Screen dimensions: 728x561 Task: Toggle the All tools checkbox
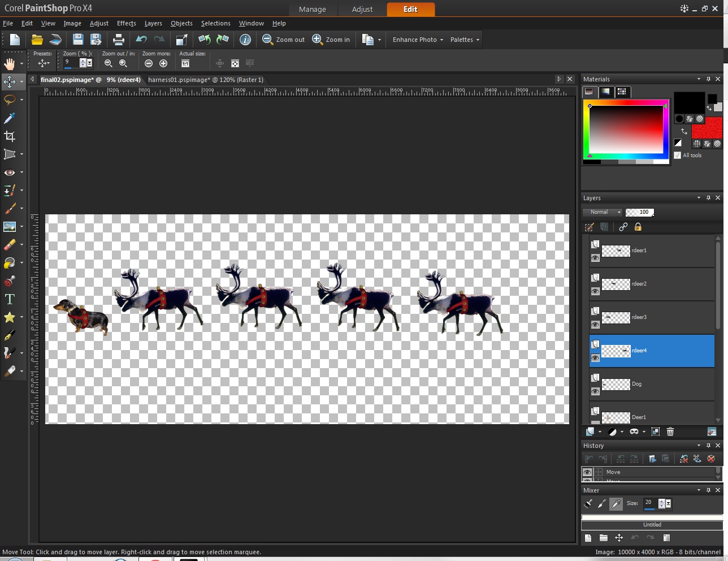click(x=678, y=156)
